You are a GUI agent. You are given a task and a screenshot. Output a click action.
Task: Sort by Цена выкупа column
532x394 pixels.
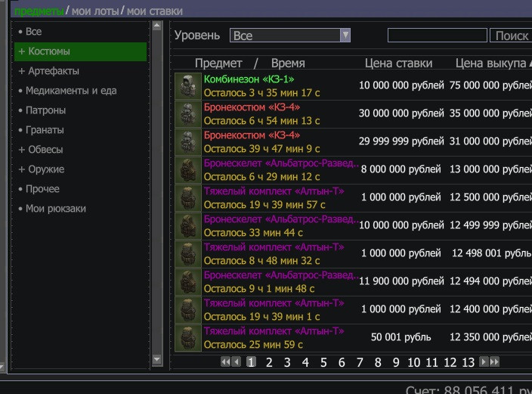point(490,64)
